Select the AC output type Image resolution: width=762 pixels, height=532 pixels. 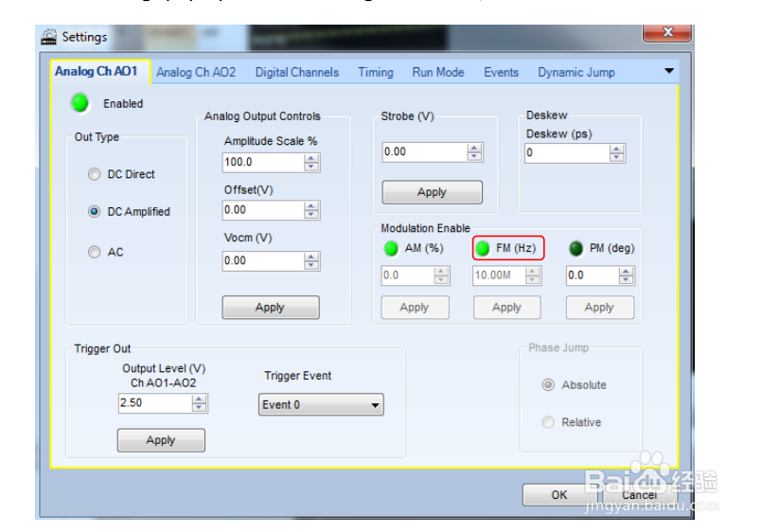coord(95,252)
